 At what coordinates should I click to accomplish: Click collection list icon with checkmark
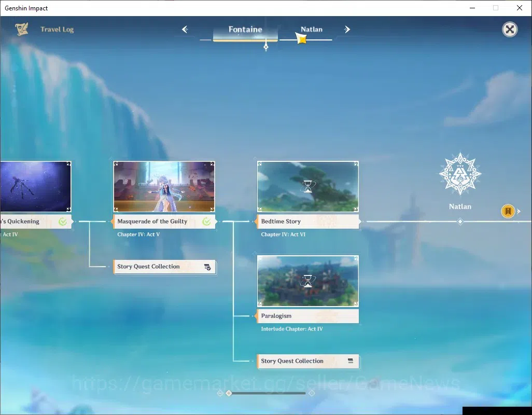coord(207,267)
